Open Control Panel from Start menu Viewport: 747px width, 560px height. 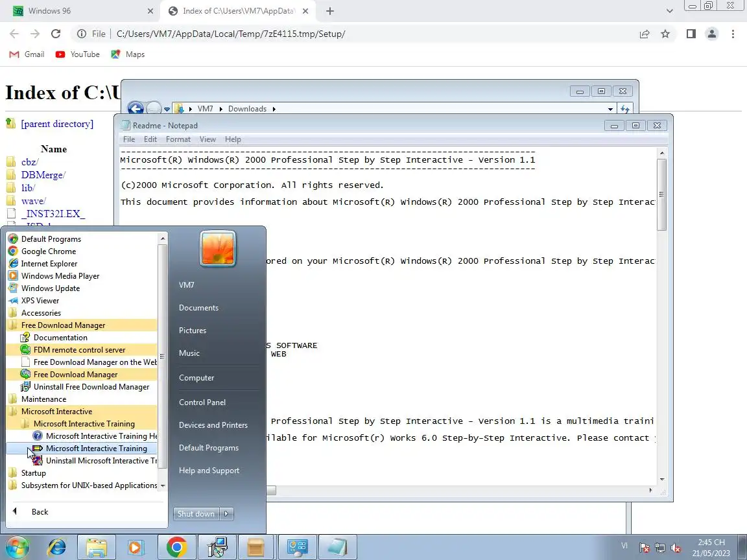coord(202,402)
